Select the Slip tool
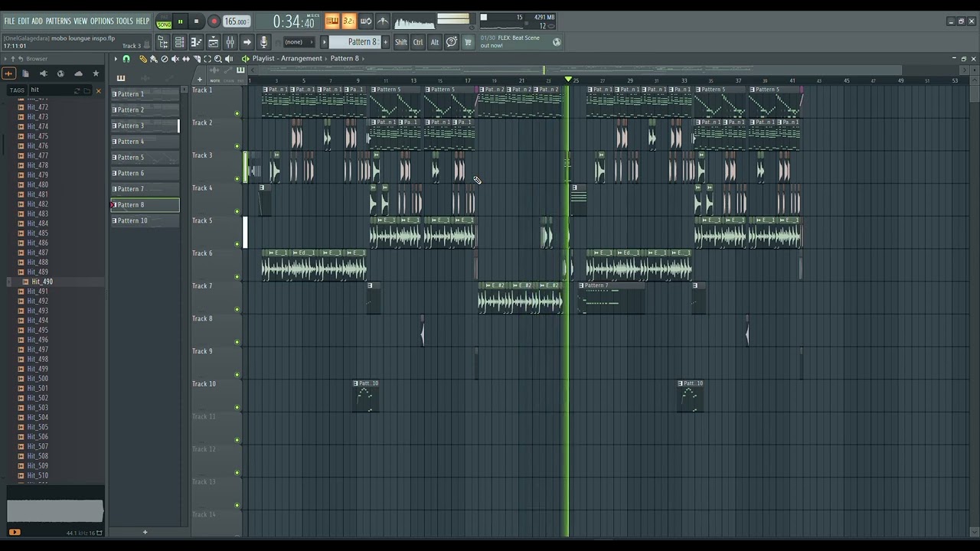 [185, 59]
